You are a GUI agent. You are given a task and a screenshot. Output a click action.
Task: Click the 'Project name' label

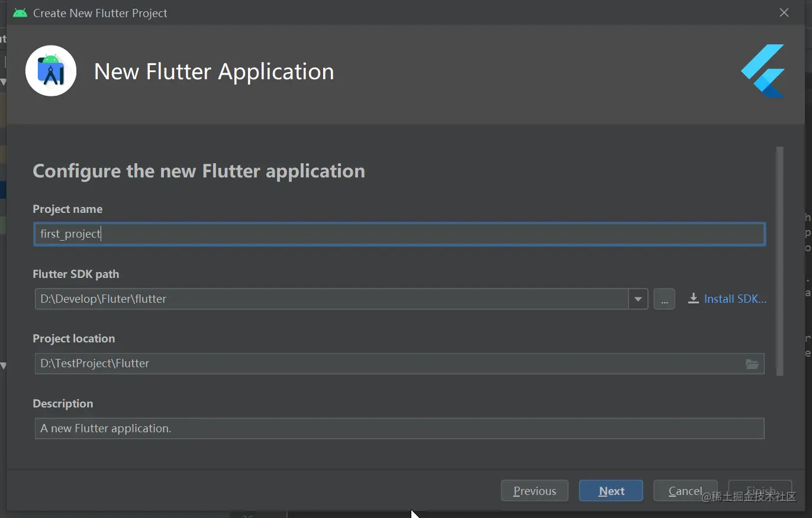pyautogui.click(x=67, y=209)
